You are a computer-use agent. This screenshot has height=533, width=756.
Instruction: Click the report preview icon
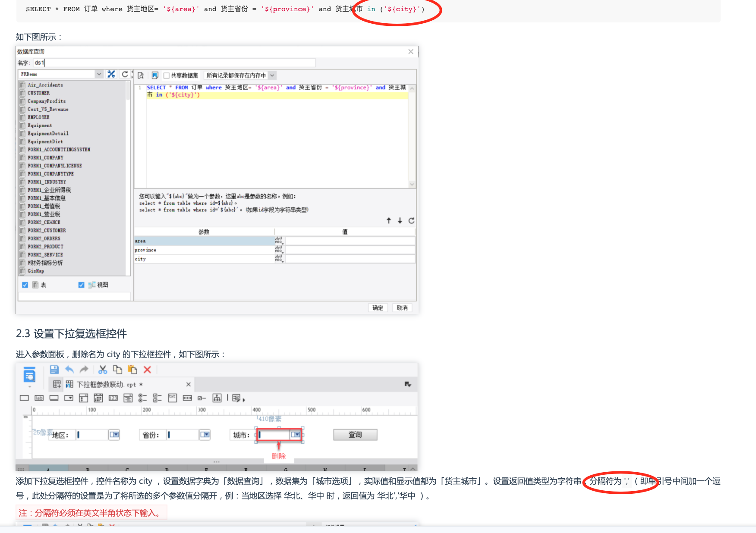(29, 376)
